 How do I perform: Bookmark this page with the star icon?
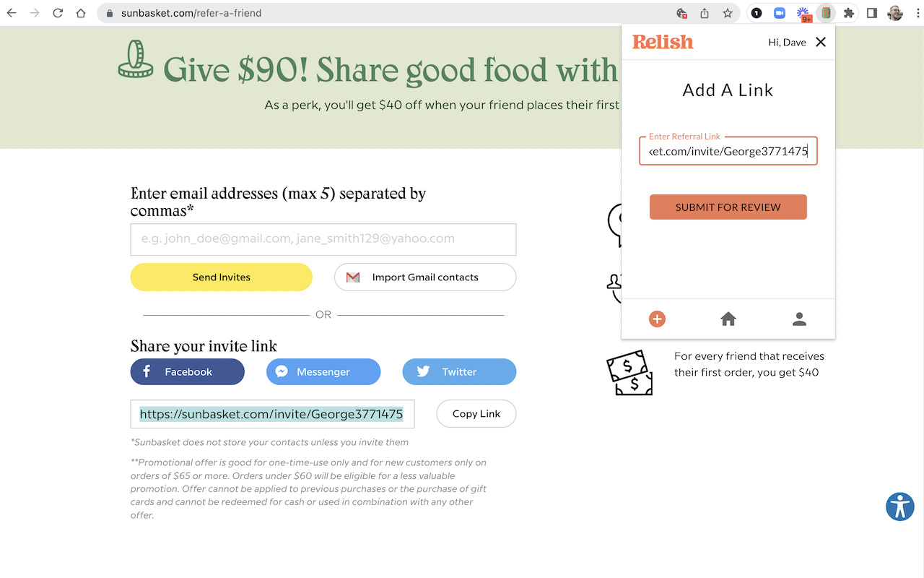tap(727, 13)
